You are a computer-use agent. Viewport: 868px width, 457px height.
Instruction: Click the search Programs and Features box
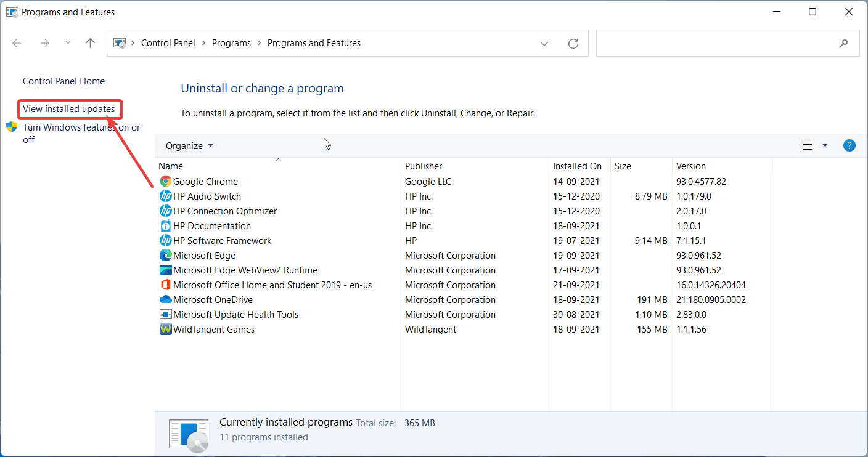point(727,43)
